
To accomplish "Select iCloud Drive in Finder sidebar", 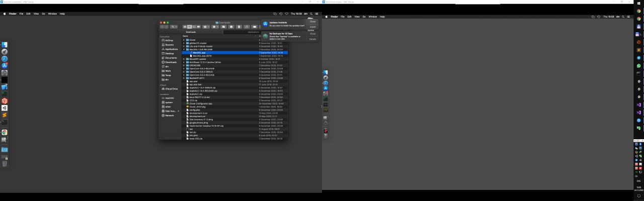I will (171, 89).
